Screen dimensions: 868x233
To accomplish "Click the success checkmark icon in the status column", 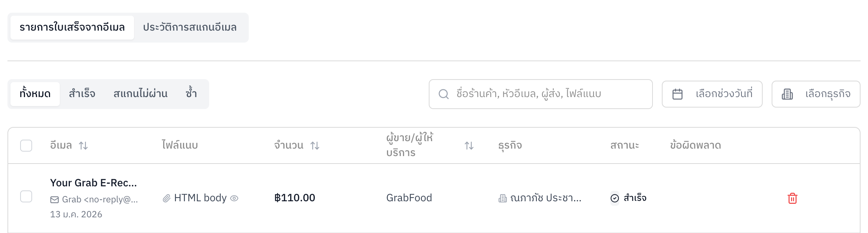I will [x=614, y=198].
